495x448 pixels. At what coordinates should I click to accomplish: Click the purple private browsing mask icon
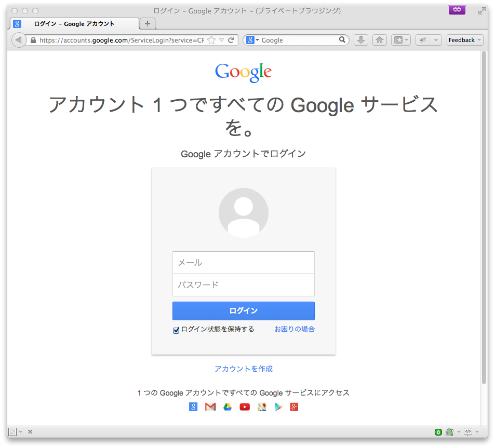click(457, 9)
